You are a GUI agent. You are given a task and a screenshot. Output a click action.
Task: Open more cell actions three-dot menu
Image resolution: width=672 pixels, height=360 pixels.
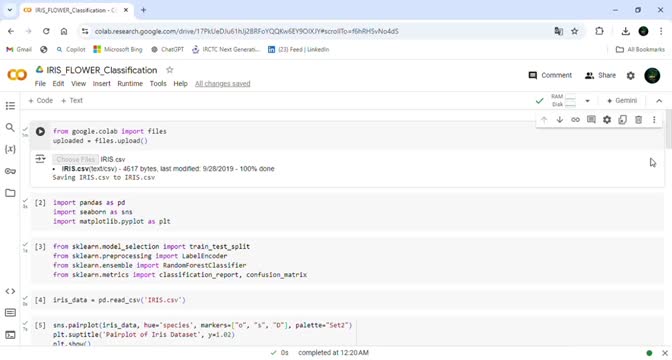click(654, 120)
